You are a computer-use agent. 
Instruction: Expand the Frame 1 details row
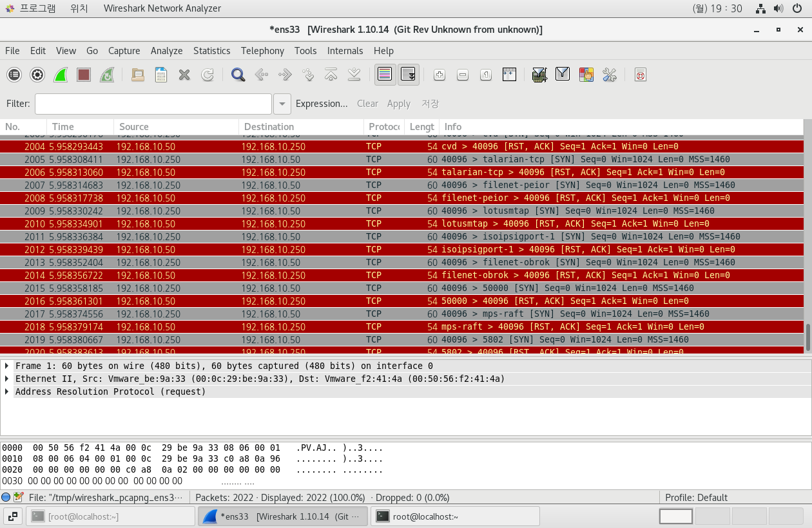point(7,366)
